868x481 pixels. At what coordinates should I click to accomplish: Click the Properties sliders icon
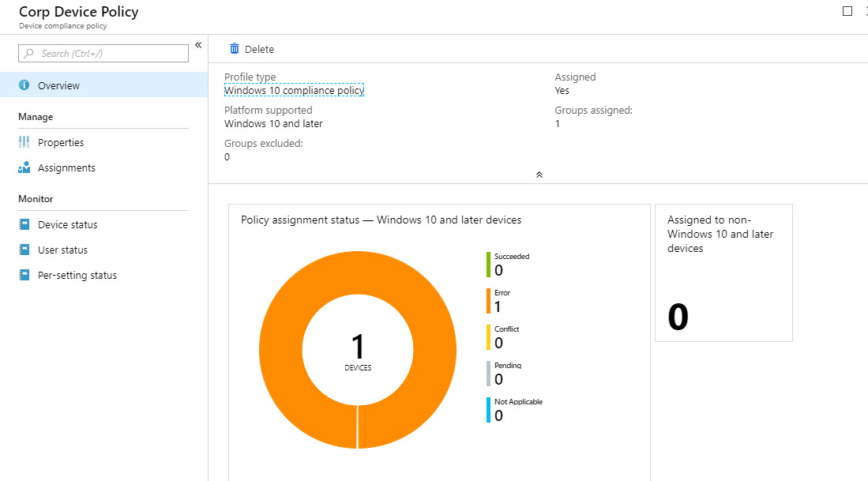pyautogui.click(x=24, y=142)
